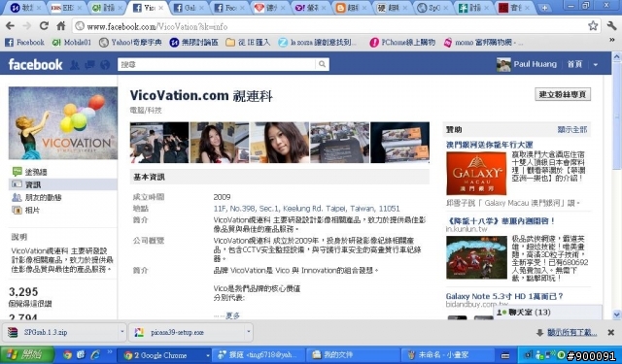Select the 資訊 info sidebar item

(62, 184)
